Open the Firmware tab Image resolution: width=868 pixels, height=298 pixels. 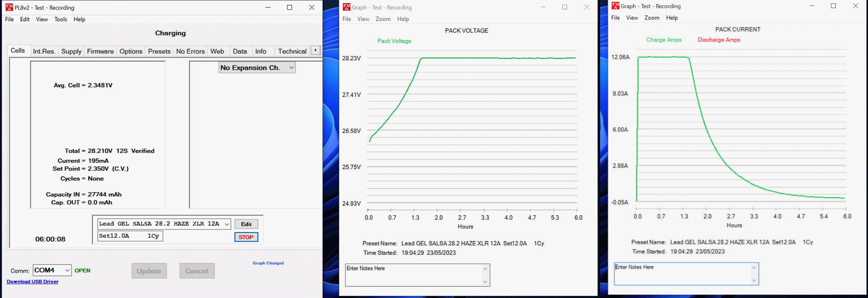(100, 51)
